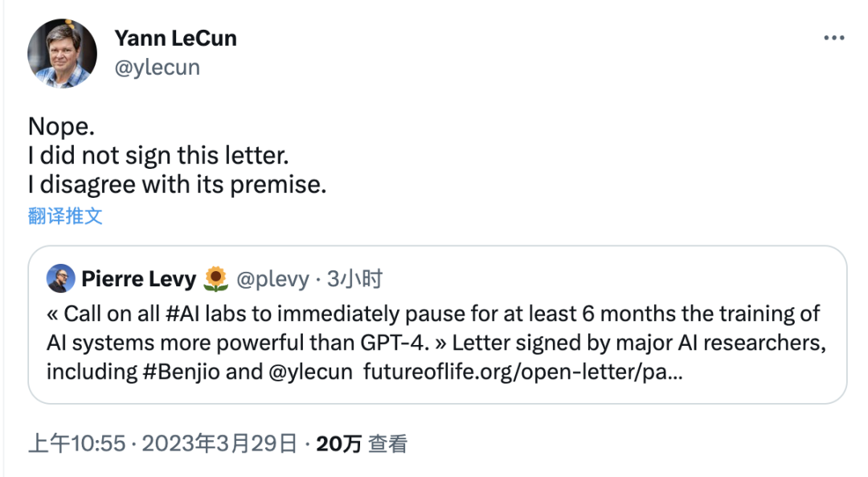Click the "GPT-4" text in the quoted tweet

click(400, 343)
